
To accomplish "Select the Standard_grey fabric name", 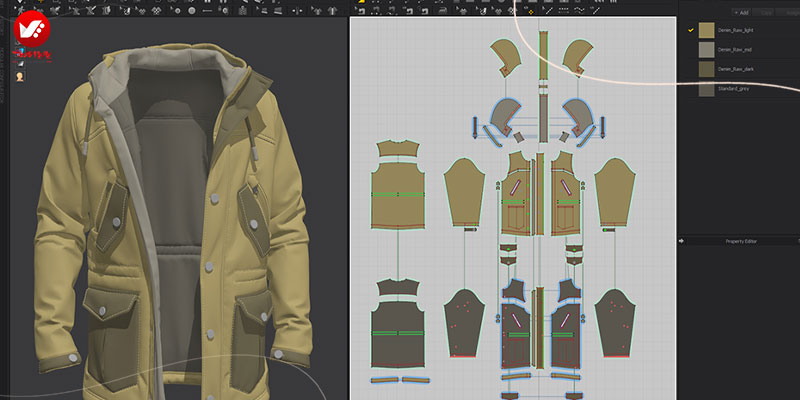I will point(733,88).
